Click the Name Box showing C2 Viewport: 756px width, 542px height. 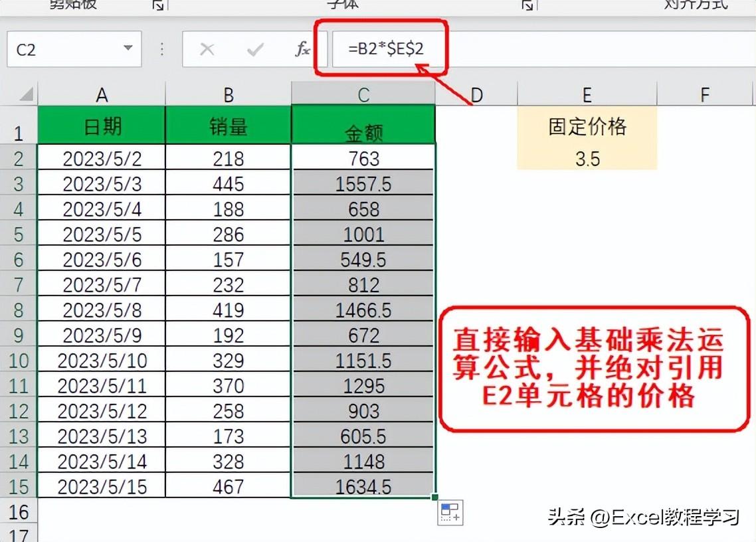(74, 49)
